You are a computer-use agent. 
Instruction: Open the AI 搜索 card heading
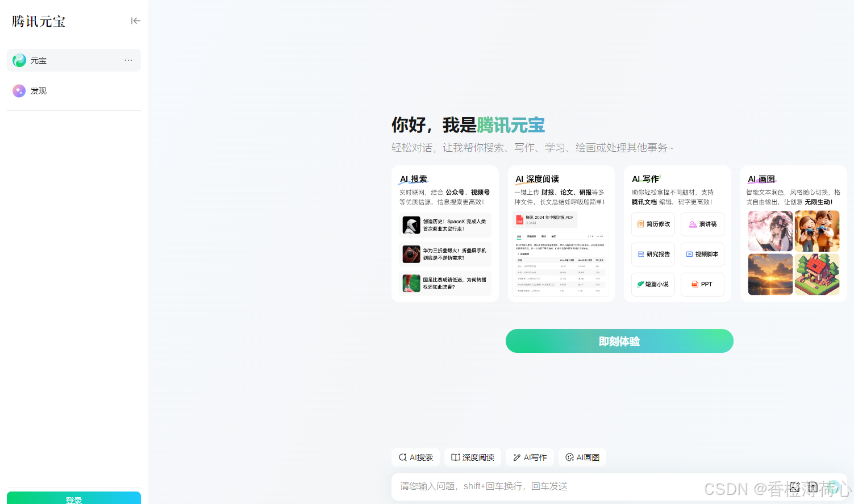[x=414, y=179]
